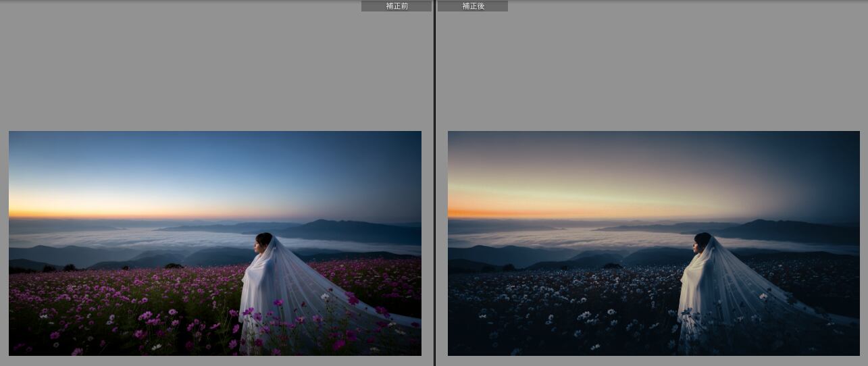Select the woman's face in the before photo
This screenshot has height=366, width=868.
click(x=259, y=244)
